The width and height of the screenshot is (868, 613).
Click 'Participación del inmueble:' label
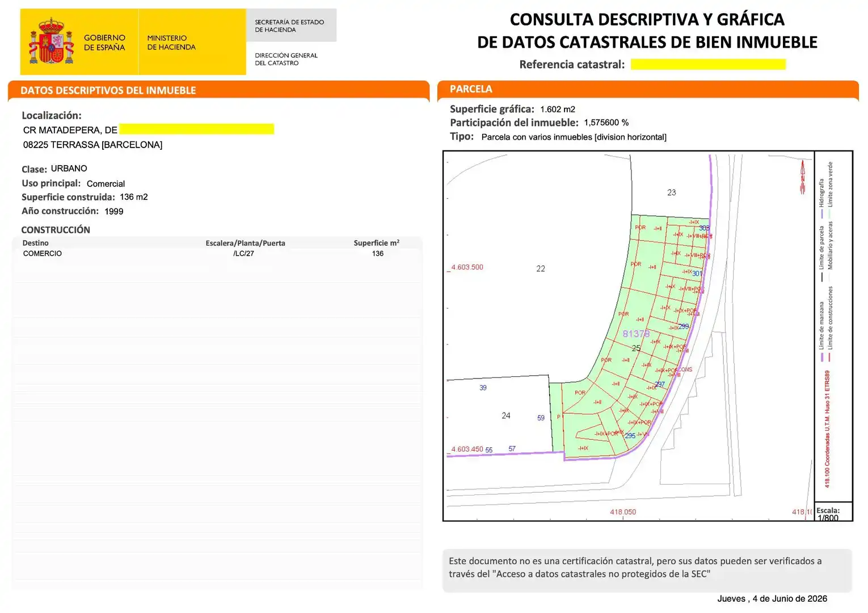coord(514,123)
